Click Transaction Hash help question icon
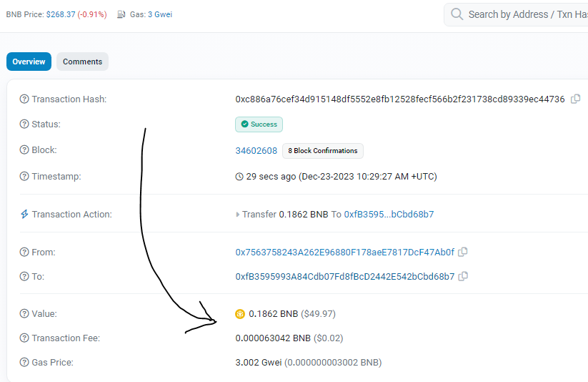The width and height of the screenshot is (588, 382). [x=24, y=99]
